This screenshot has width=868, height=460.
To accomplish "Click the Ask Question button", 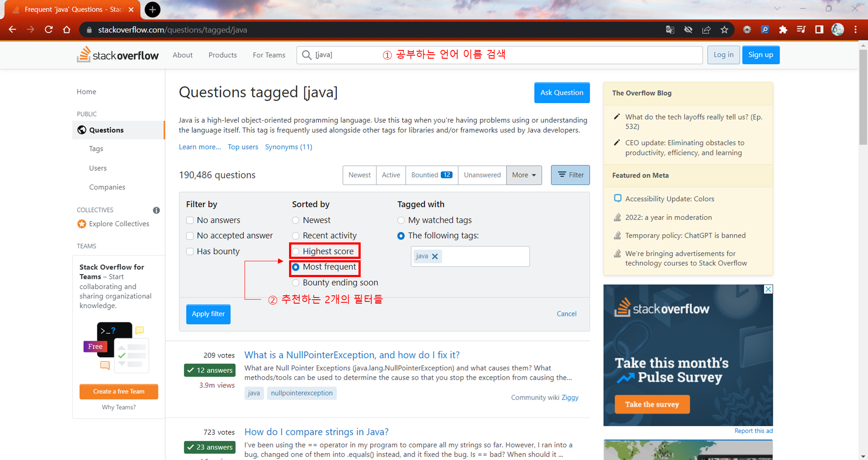I will (562, 93).
